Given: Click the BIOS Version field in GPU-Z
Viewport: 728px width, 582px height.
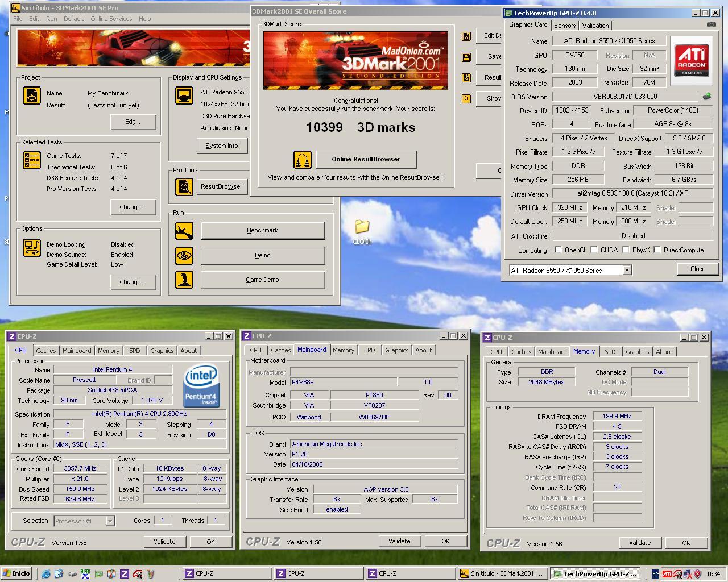Looking at the screenshot, I should coord(625,97).
